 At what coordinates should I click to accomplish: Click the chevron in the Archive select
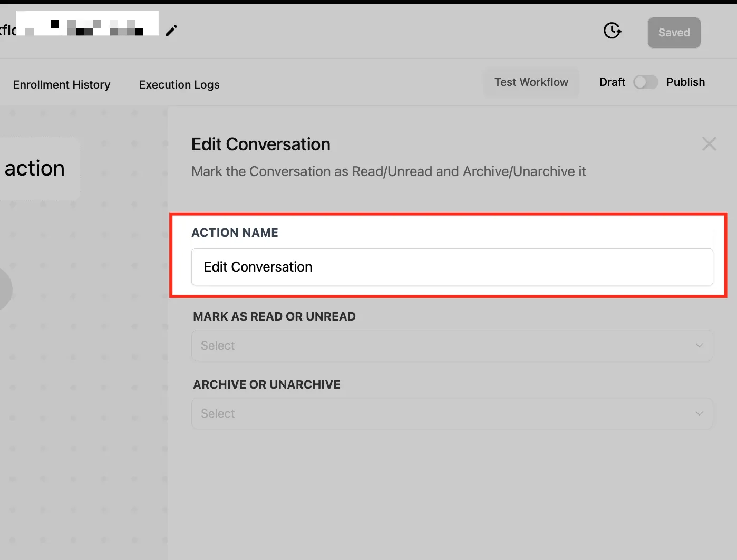[x=699, y=413]
